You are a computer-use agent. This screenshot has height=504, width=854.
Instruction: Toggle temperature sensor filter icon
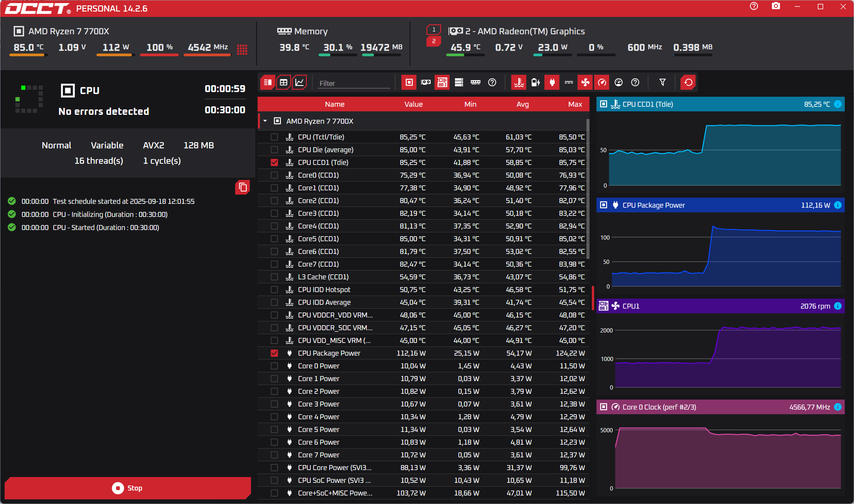tap(519, 82)
